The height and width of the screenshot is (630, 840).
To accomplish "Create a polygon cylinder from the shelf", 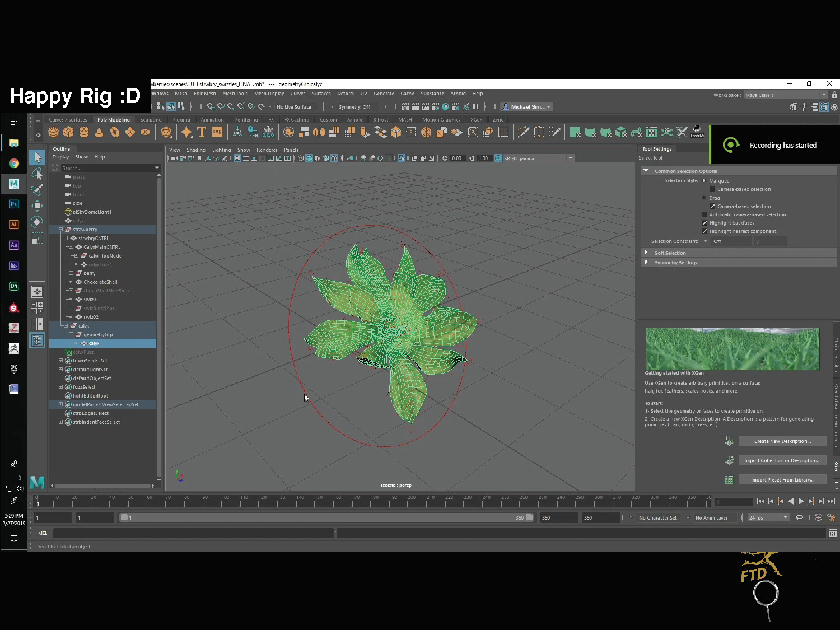I will 84,132.
